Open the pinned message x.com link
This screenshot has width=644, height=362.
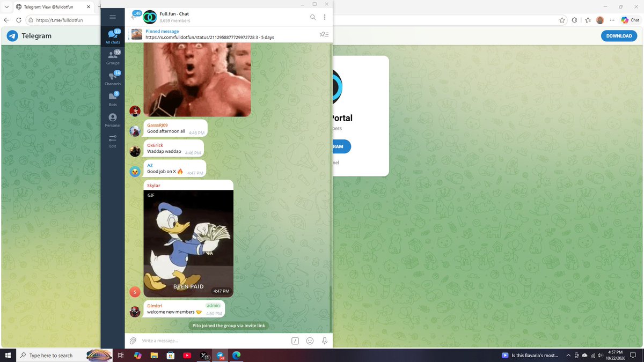click(x=209, y=38)
